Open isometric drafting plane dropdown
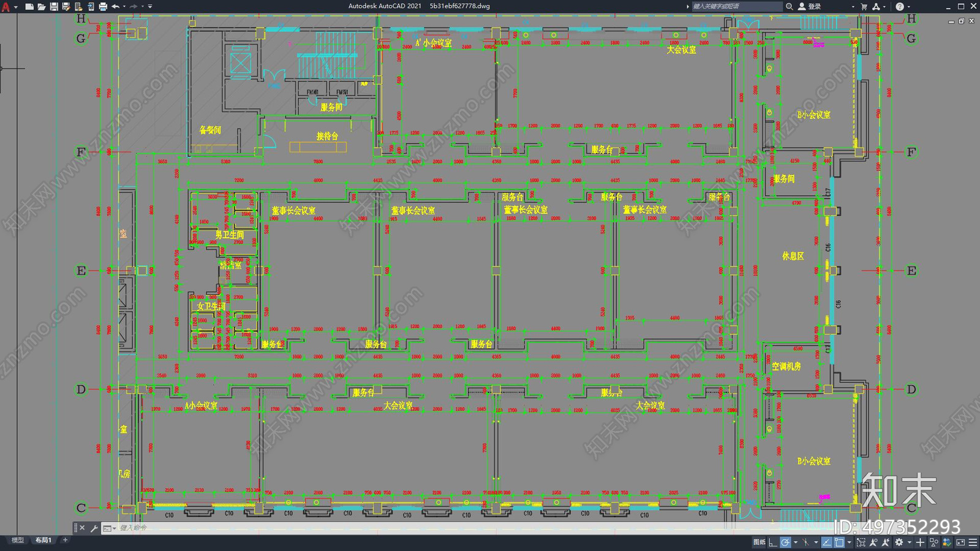This screenshot has height=551, width=980. click(816, 542)
